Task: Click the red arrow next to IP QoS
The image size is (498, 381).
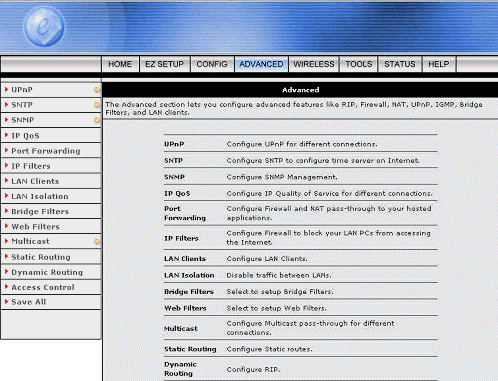Action: tap(6, 135)
